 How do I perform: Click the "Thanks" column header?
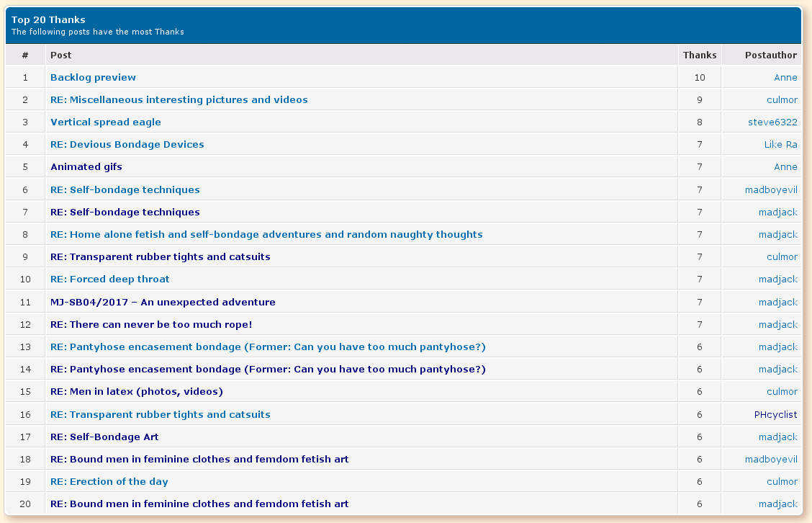[x=699, y=55]
